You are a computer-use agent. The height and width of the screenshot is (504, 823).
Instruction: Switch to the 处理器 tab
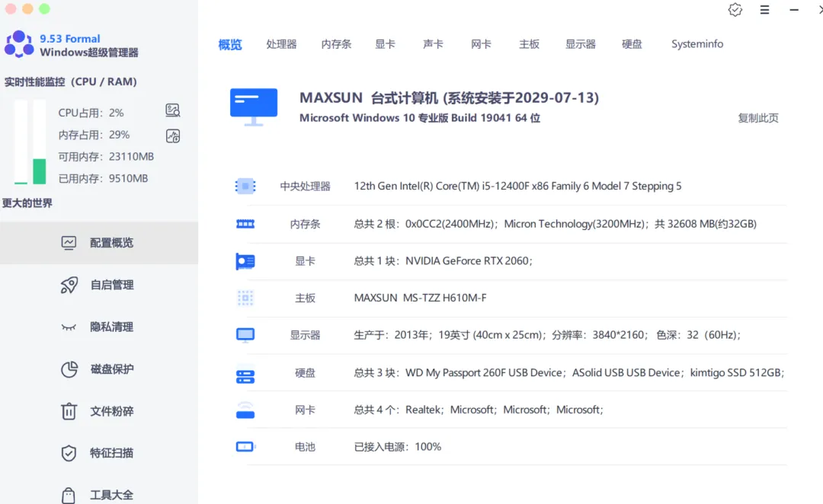(281, 44)
